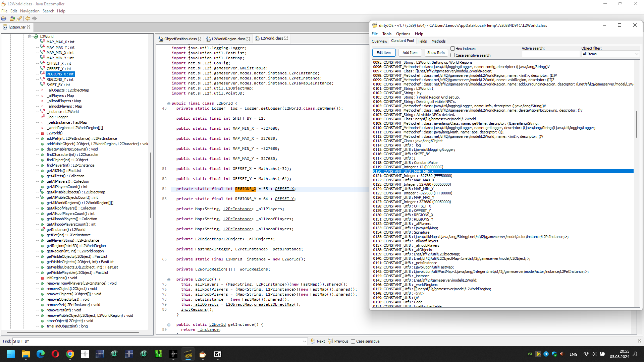Close the L2WorldRegion.class tab
Screen dimensions: 644x362
pos(248,39)
